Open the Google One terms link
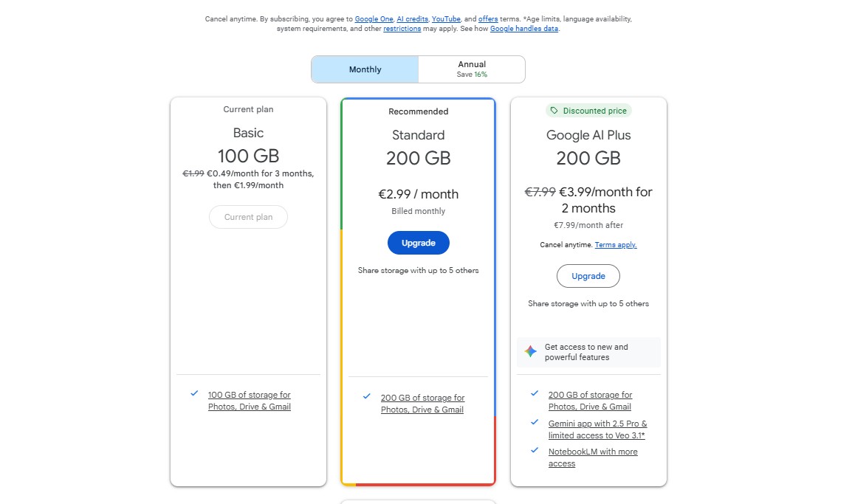Image resolution: width=852 pixels, height=504 pixels. click(374, 18)
